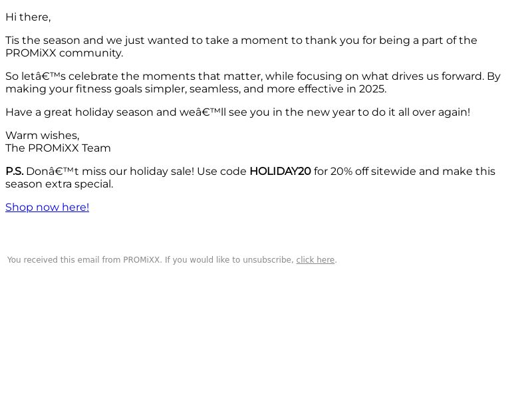Click the "season extra special." line
Image resolution: width=532 pixels, height=399 pixels.
pos(59,184)
